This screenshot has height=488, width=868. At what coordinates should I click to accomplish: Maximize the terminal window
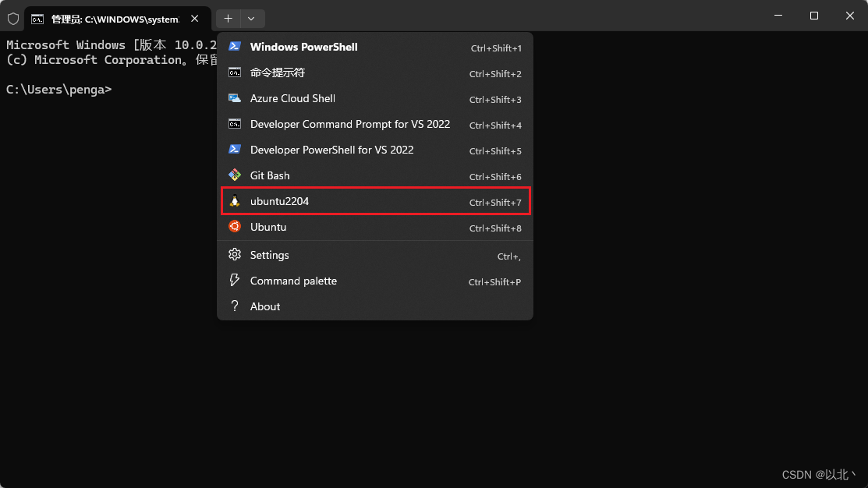coord(813,16)
